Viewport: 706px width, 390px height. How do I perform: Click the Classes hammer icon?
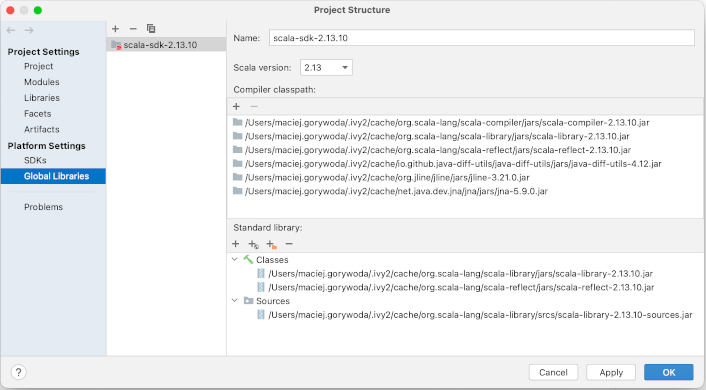(x=248, y=259)
